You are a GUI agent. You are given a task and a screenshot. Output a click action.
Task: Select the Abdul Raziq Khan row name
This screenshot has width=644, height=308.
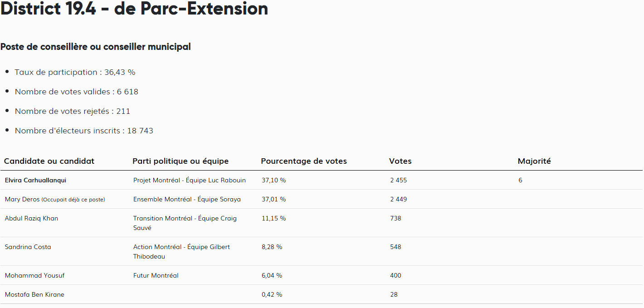click(31, 218)
